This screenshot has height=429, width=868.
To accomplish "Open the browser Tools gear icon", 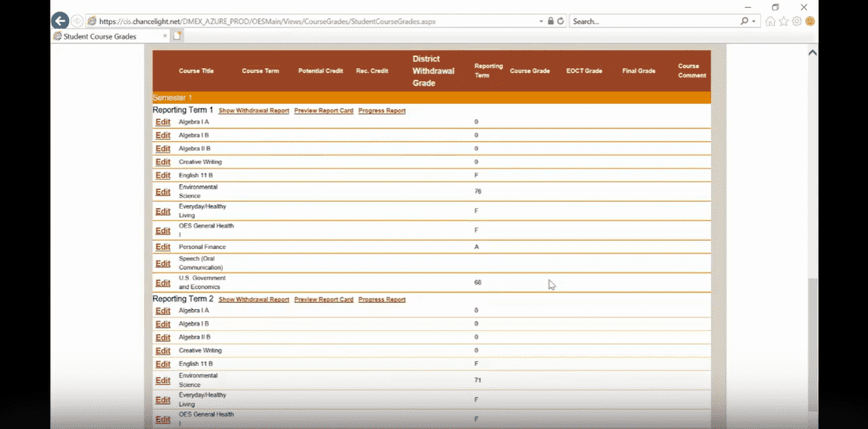I will pos(797,21).
